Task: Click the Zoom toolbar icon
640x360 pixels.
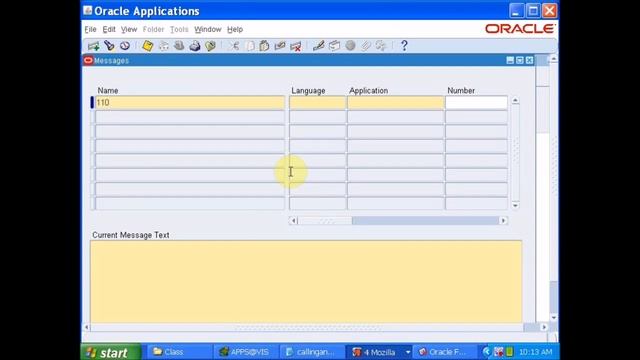Action: coord(334,46)
